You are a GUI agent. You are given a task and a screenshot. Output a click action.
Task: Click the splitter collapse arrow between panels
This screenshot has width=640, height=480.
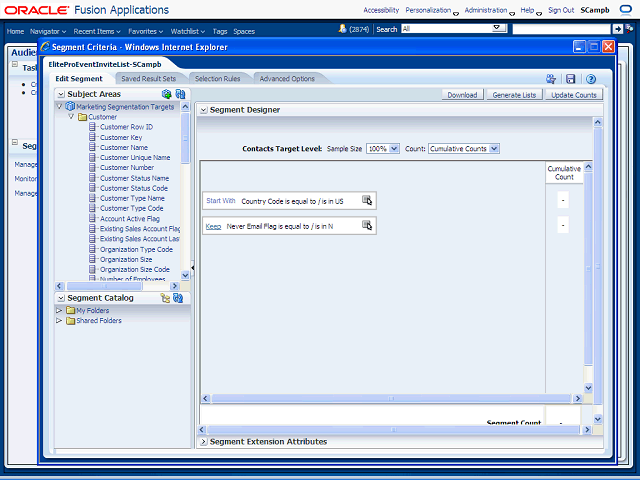tap(193, 268)
